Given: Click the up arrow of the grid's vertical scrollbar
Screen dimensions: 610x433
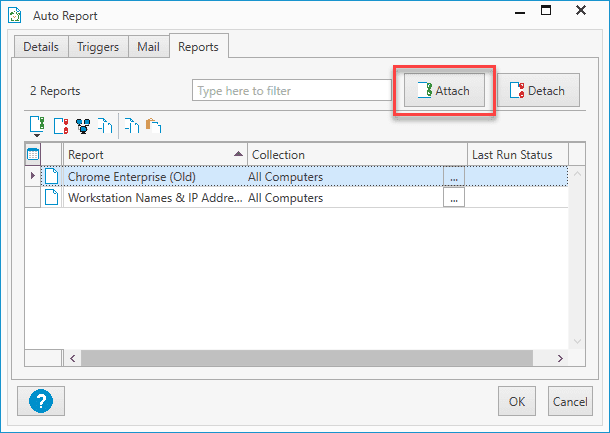Looking at the screenshot, I should [x=577, y=174].
